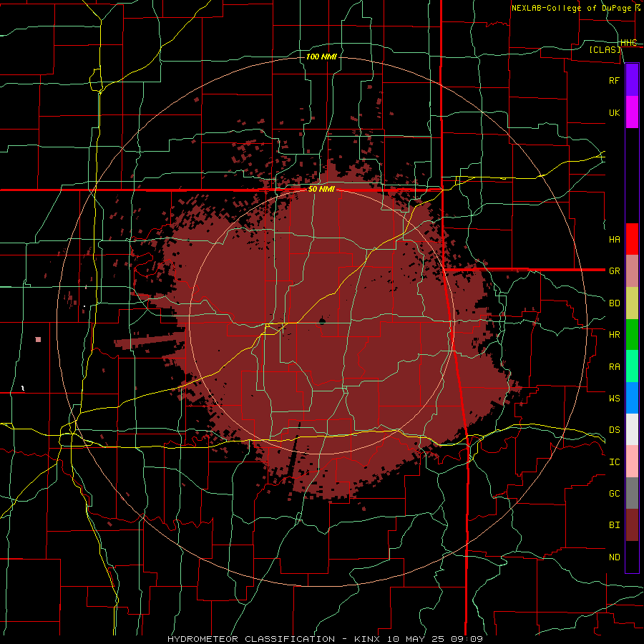Click the HR legend label
This screenshot has height=644, width=644.
pyautogui.click(x=614, y=335)
